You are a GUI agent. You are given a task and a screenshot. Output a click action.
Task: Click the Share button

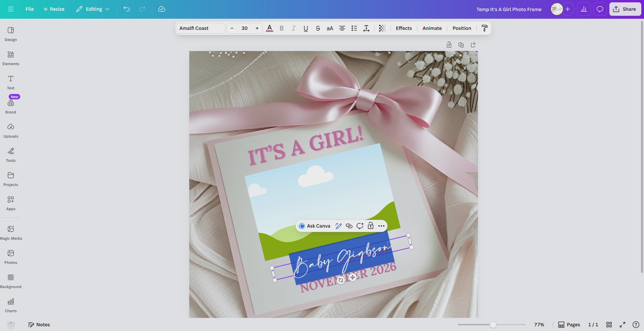625,9
